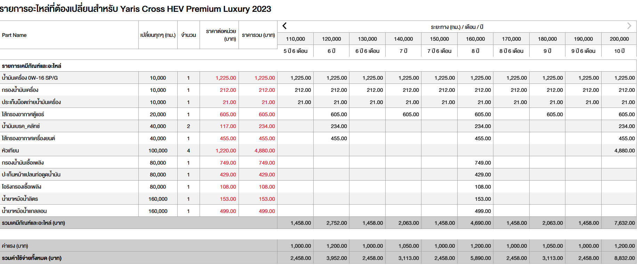Screen dimensions: 644x270
Task: Click the 4,880.00 total price for หัวเทียน
Action: [265, 151]
